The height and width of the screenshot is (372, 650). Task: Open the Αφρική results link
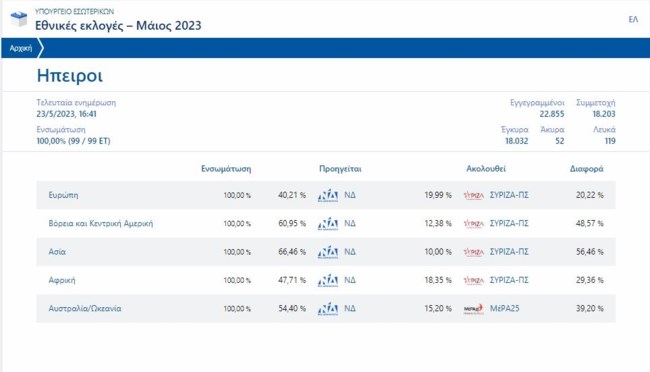pos(62,281)
